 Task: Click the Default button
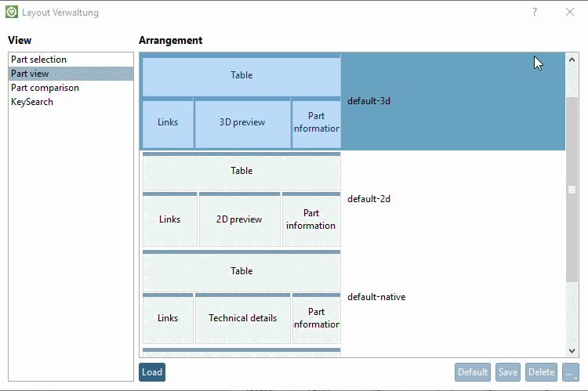click(473, 372)
